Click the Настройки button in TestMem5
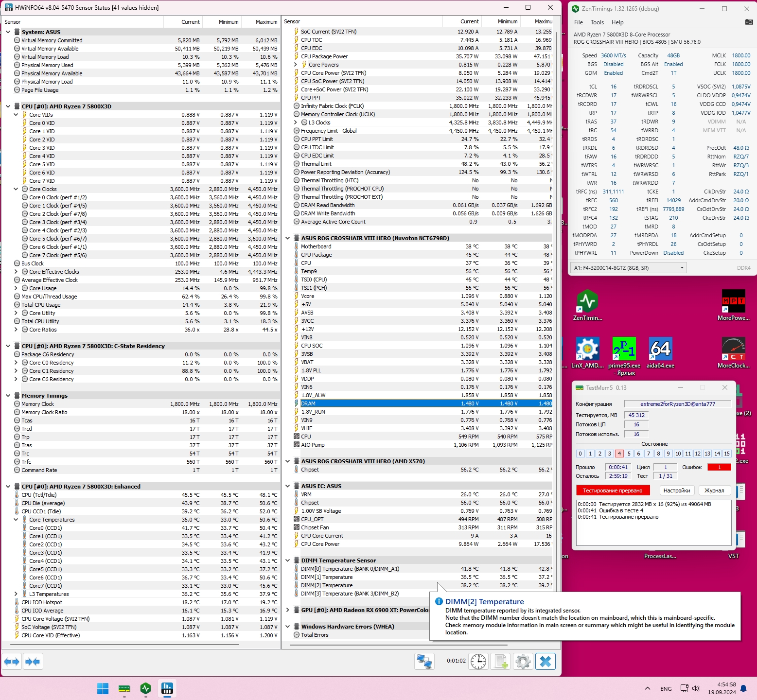757x700 pixels. [x=677, y=490]
